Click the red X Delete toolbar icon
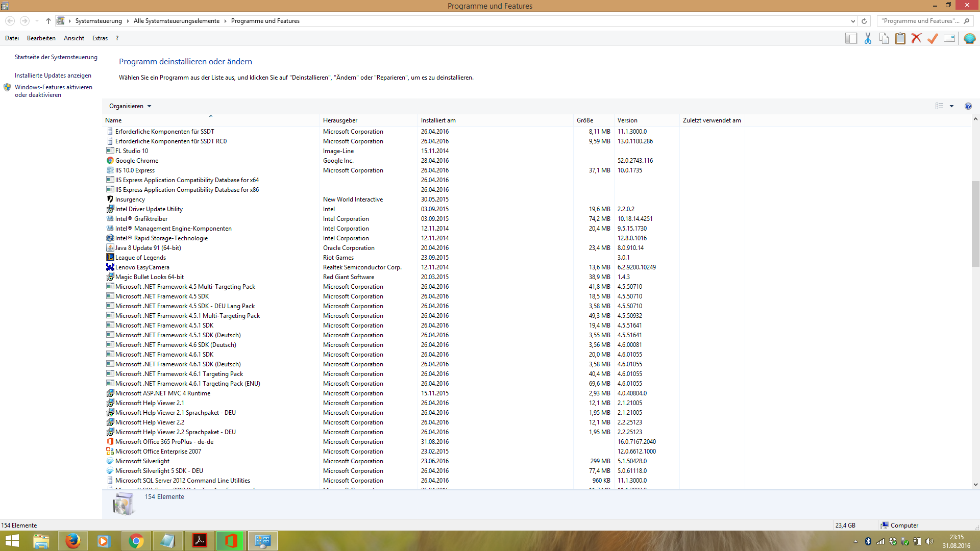This screenshot has height=551, width=980. 916,38
